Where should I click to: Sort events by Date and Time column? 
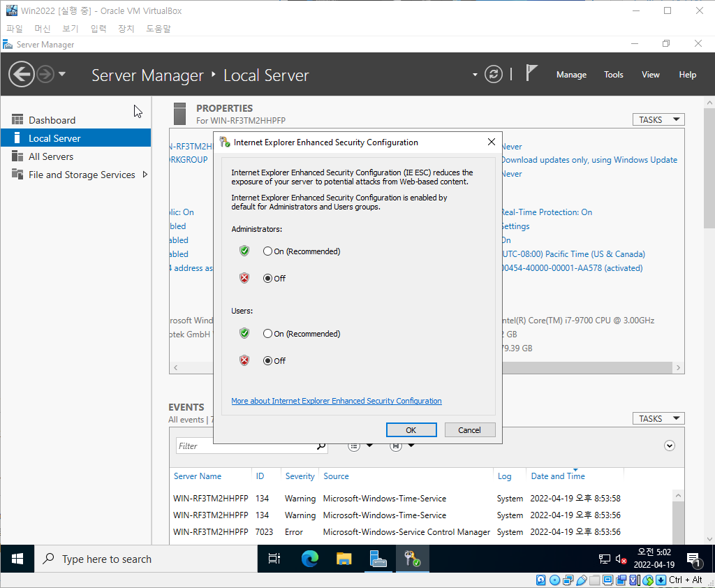tap(558, 476)
